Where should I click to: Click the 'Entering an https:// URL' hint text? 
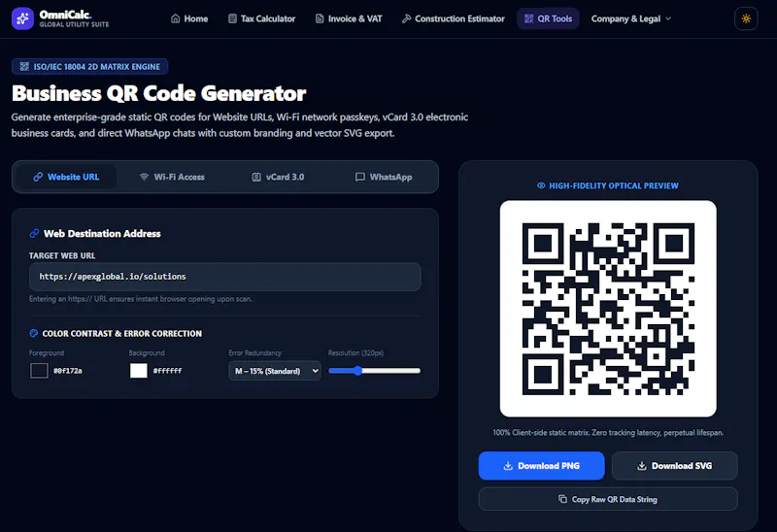pyautogui.click(x=141, y=299)
